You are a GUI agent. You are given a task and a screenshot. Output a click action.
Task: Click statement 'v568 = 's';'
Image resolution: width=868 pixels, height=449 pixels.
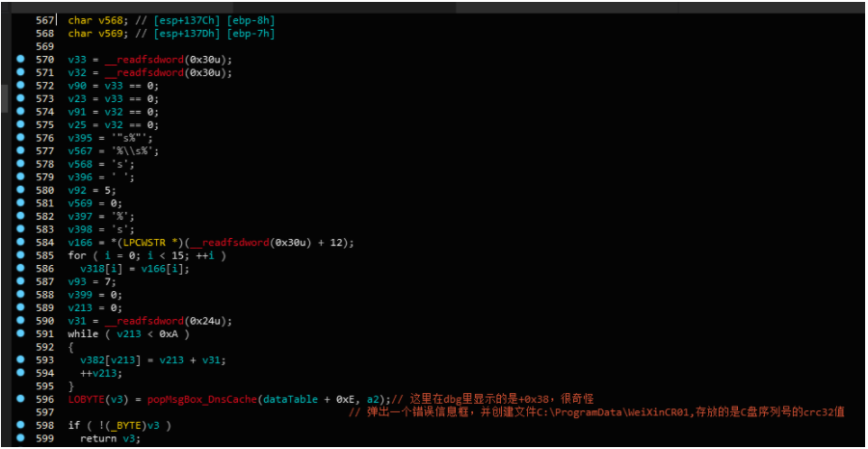tap(101, 164)
